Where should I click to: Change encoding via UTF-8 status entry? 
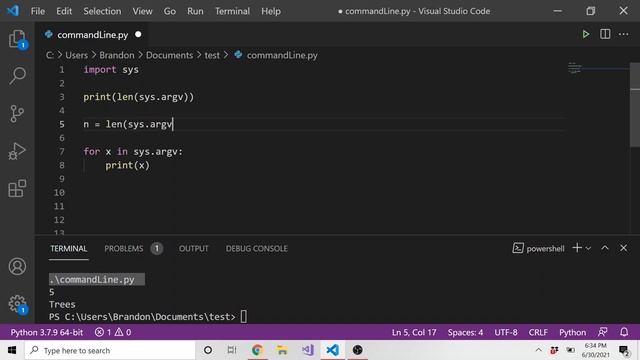pyautogui.click(x=506, y=332)
